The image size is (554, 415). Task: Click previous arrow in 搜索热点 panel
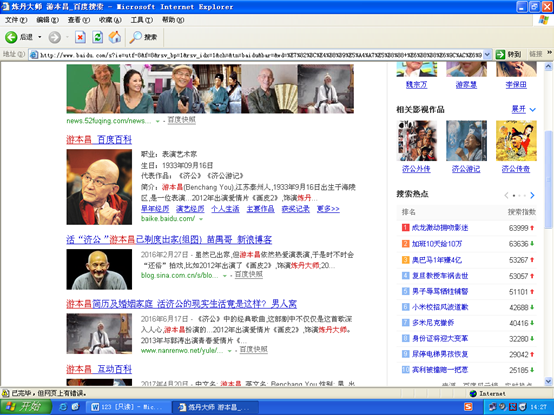[506, 195]
